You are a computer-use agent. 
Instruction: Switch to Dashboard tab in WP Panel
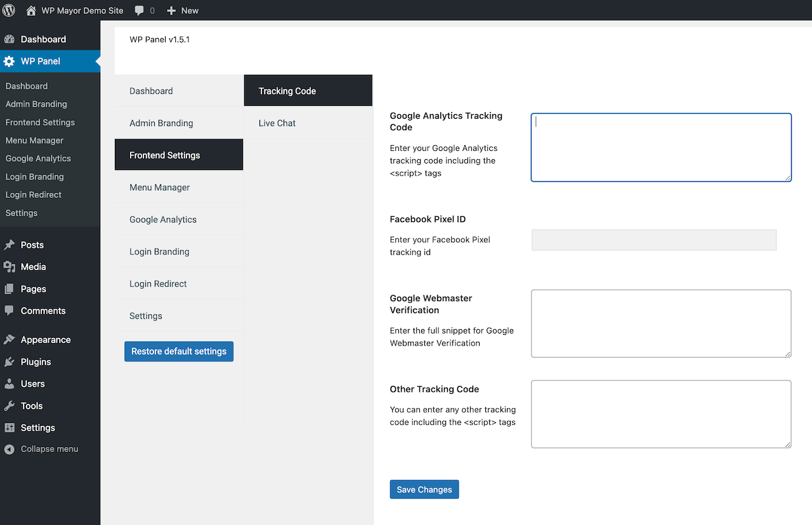point(179,91)
